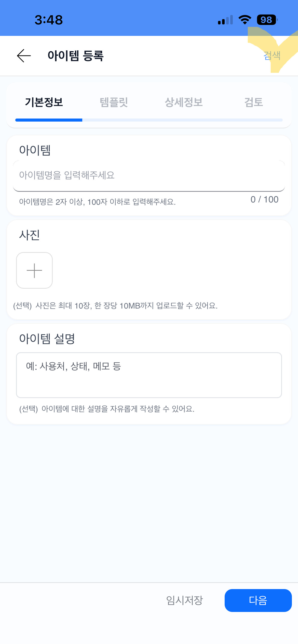Tap the plus icon to add photo
This screenshot has width=298, height=644.
(x=34, y=270)
